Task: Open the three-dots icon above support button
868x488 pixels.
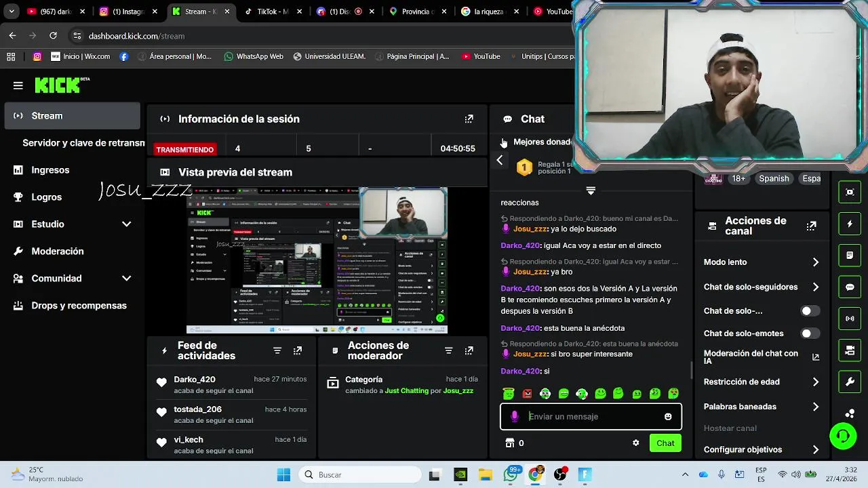Action: [x=850, y=413]
